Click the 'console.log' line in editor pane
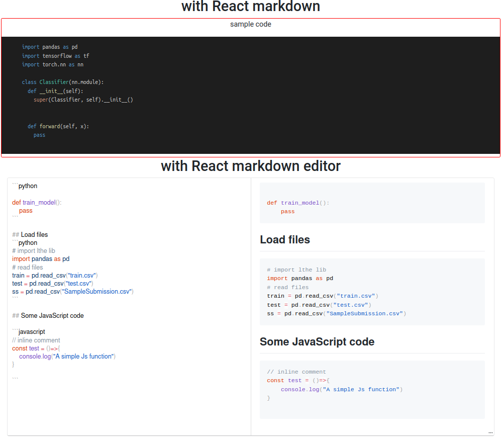The width and height of the screenshot is (504, 437). pos(67,357)
